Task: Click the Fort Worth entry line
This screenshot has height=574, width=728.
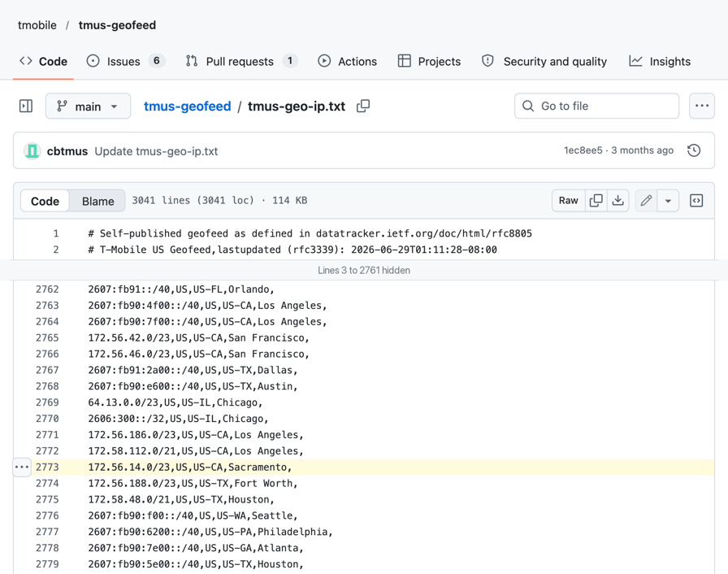Action: point(193,484)
